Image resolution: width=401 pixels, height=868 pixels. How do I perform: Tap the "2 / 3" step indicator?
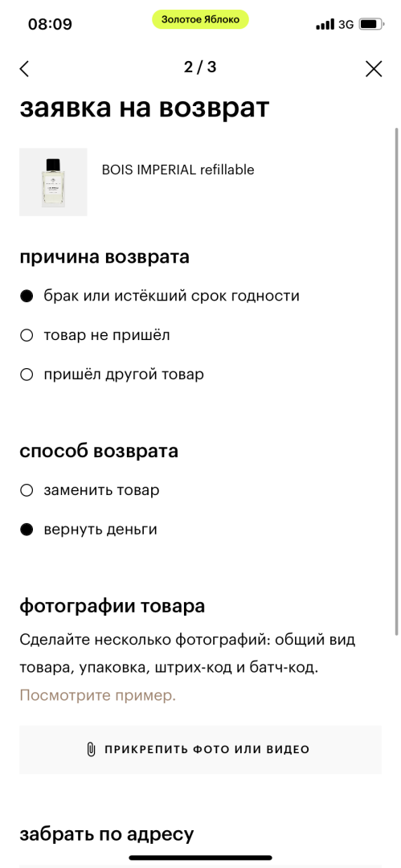coord(201,68)
